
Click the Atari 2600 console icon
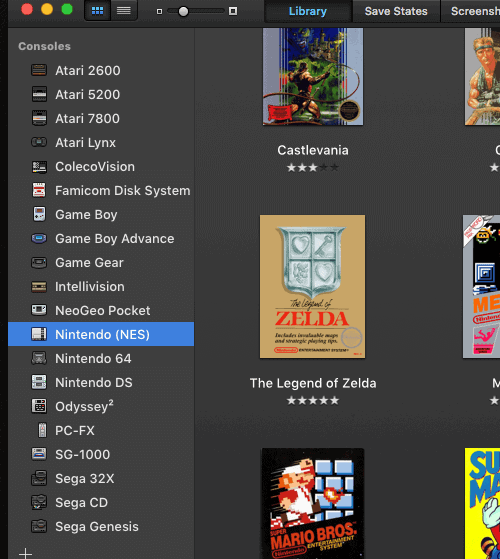(39, 70)
